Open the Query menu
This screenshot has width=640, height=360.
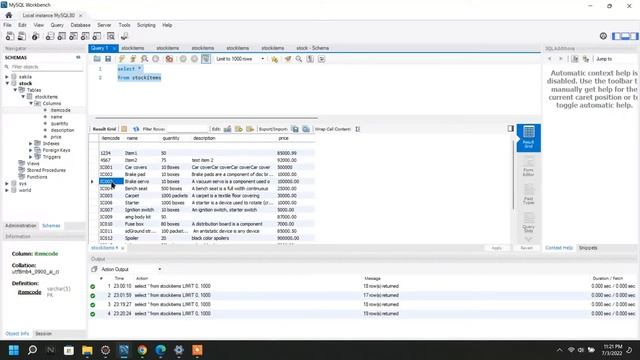[x=57, y=25]
